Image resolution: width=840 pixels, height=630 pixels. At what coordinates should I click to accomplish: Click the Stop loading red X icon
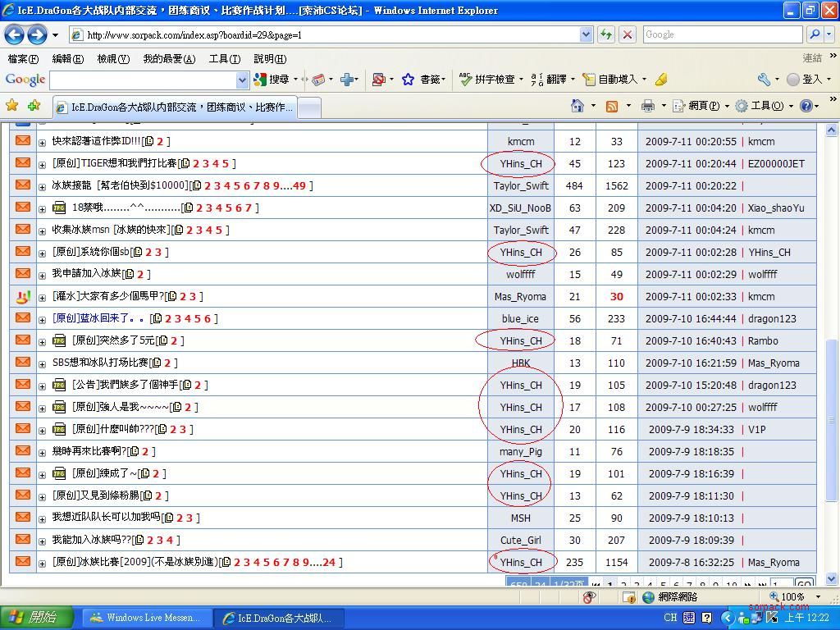(628, 34)
